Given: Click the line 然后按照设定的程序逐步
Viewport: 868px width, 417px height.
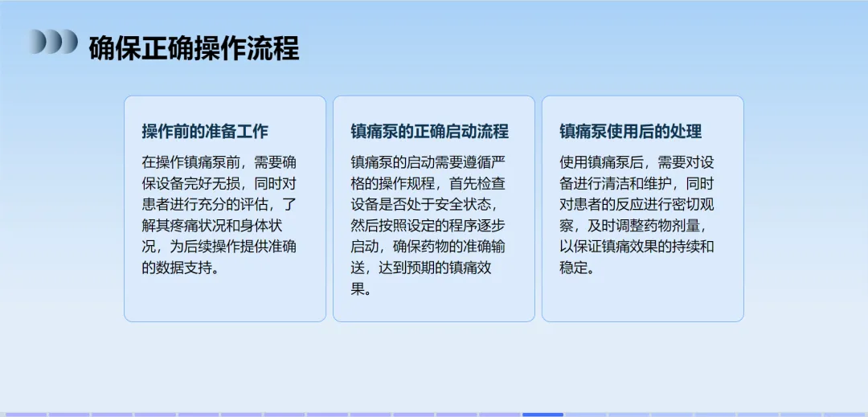Looking at the screenshot, I should pos(428,226).
